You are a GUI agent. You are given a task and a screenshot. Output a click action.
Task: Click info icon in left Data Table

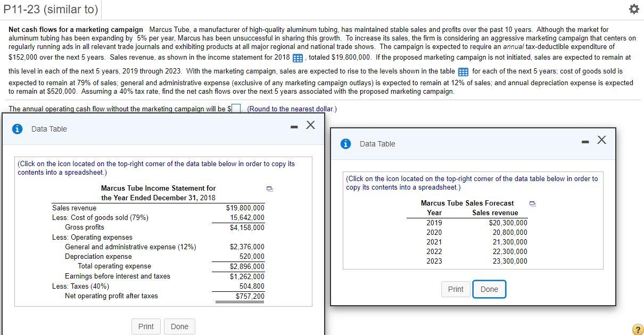[18, 128]
